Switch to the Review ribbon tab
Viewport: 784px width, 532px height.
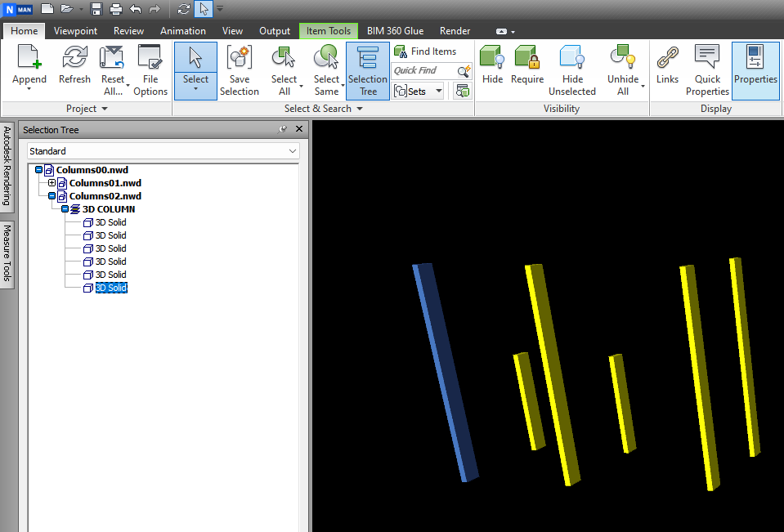pyautogui.click(x=128, y=31)
